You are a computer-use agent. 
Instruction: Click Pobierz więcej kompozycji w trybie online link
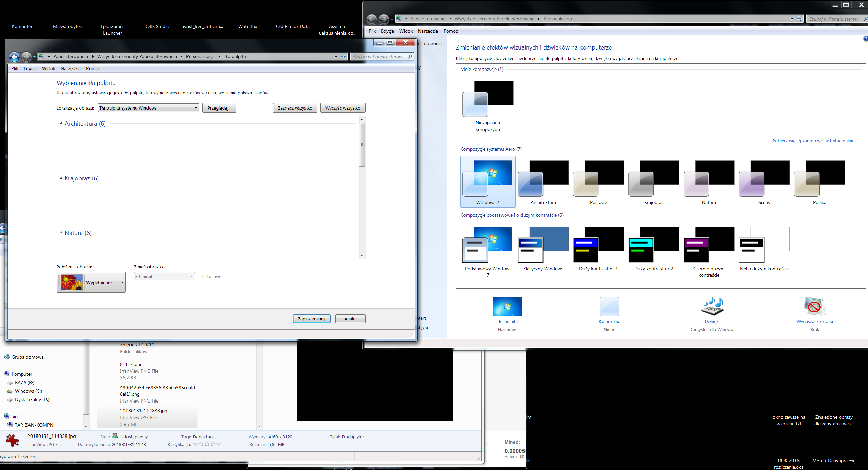pos(813,141)
